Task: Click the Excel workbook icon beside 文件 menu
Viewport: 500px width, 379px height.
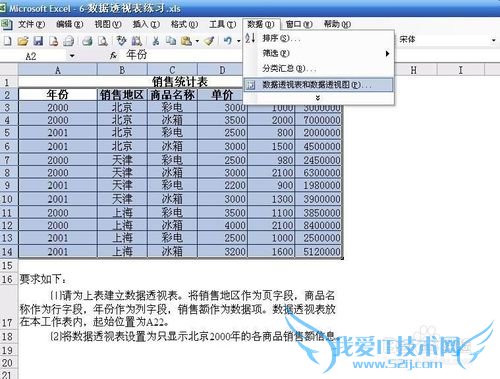Action: click(x=6, y=24)
